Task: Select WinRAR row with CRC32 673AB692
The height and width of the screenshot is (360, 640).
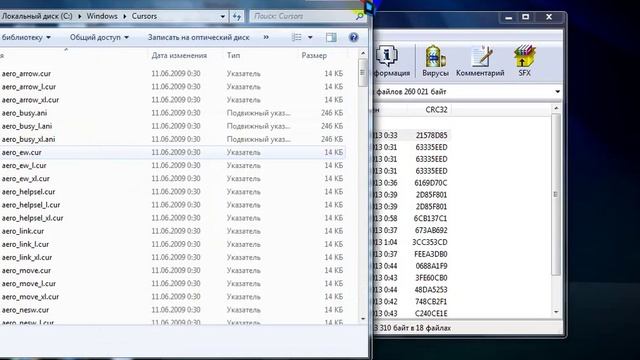Action: [411, 230]
